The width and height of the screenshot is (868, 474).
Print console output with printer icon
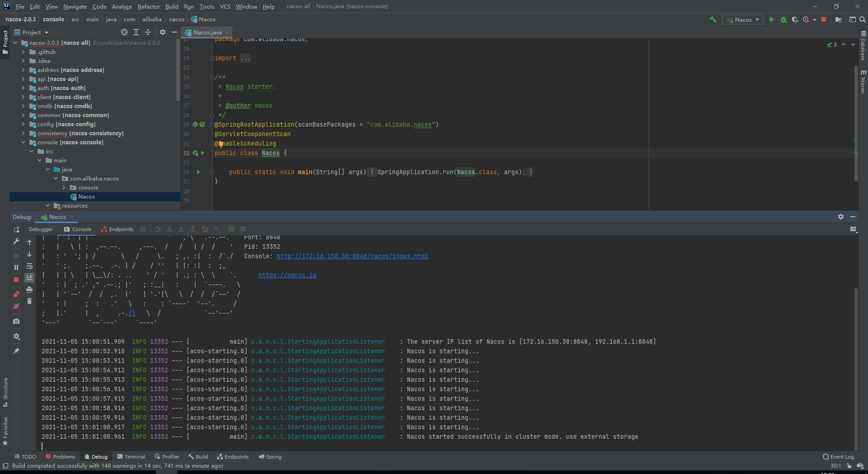tap(29, 289)
